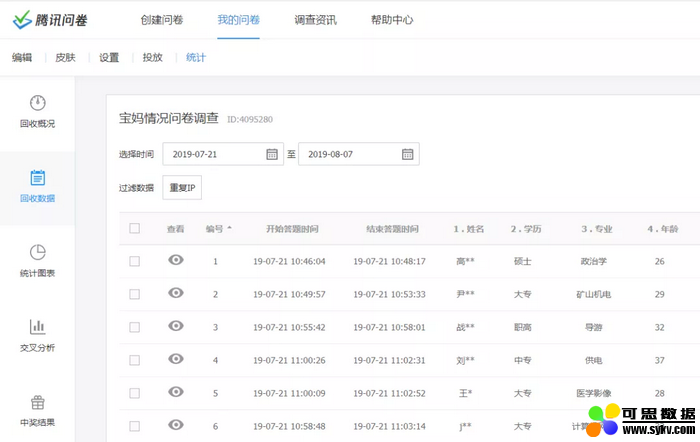The width and height of the screenshot is (700, 442).
Task: Click the 结束答题时间 column header
Action: coord(392,229)
